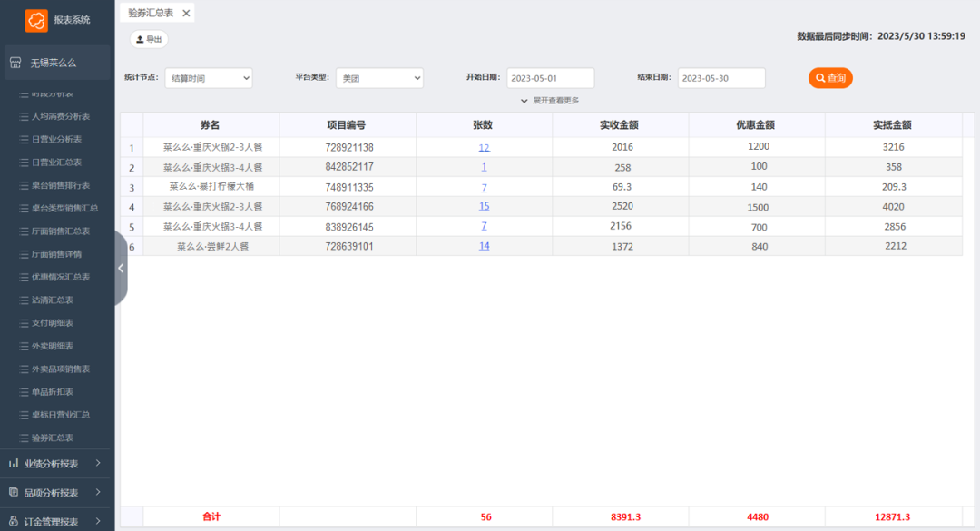Expand the 订金管理报表 menu group
Screen dimensions: 980x531
coord(55,521)
